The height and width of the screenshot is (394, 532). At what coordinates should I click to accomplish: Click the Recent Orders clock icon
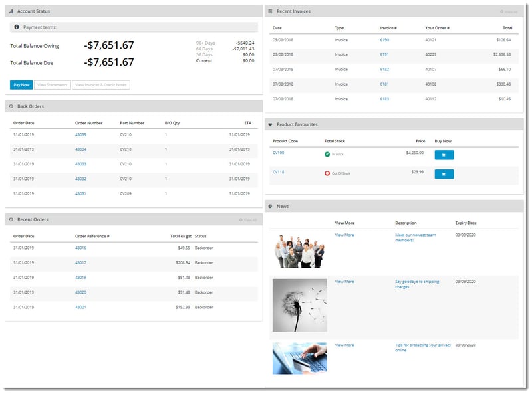(11, 219)
